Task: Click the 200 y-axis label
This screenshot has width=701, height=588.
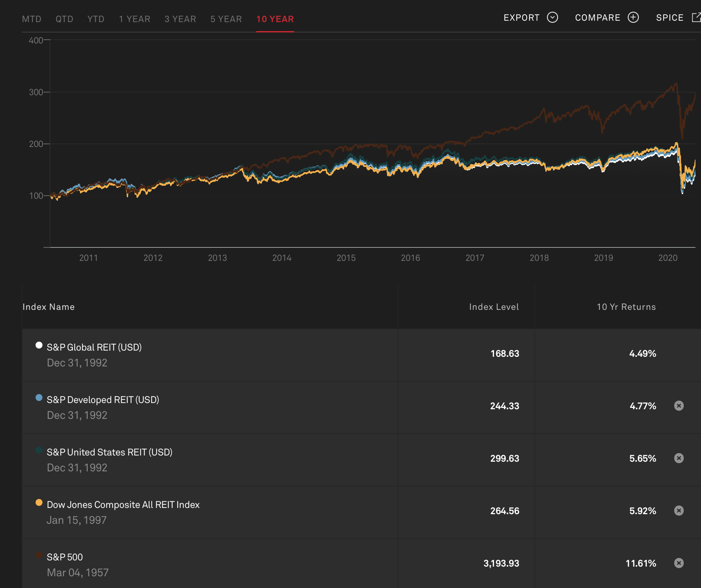Action: pos(36,144)
